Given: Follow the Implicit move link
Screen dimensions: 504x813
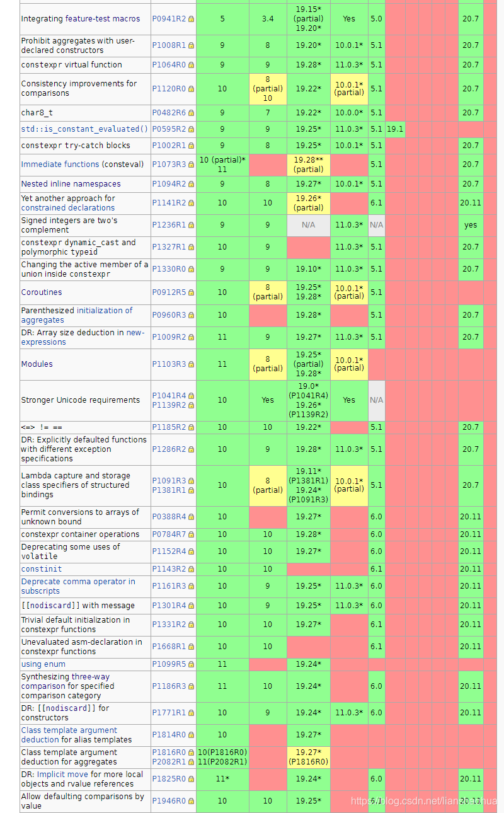Looking at the screenshot, I should pyautogui.click(x=63, y=775).
